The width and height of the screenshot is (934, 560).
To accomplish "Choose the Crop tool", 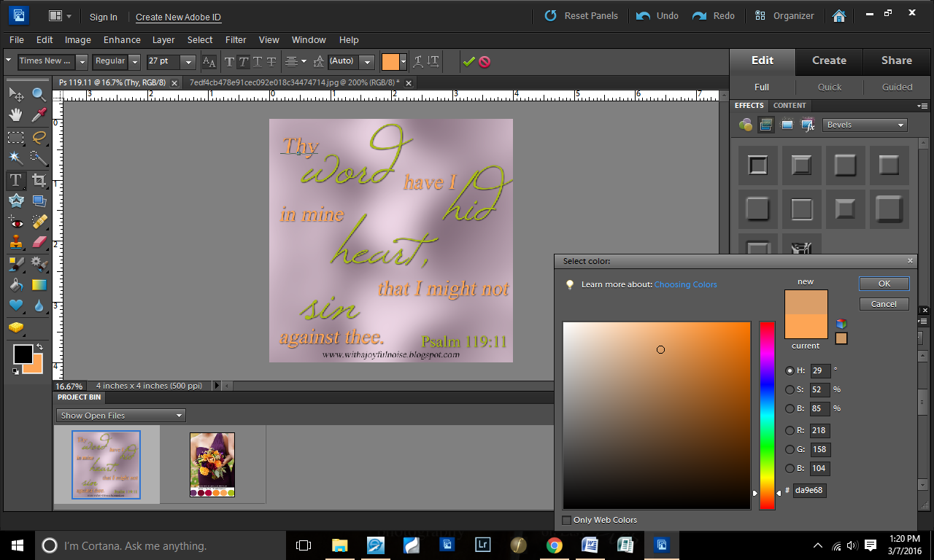I will [x=39, y=180].
